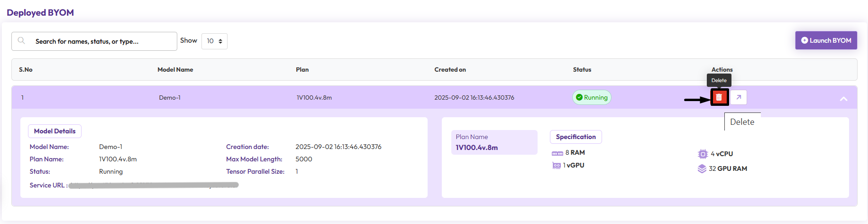Click the vGPU spec icon
The height and width of the screenshot is (224, 868).
pyautogui.click(x=557, y=166)
